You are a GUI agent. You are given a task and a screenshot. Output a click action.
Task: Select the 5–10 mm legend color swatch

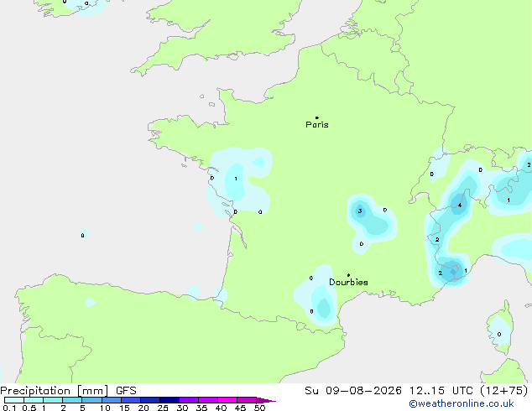pos(91,400)
